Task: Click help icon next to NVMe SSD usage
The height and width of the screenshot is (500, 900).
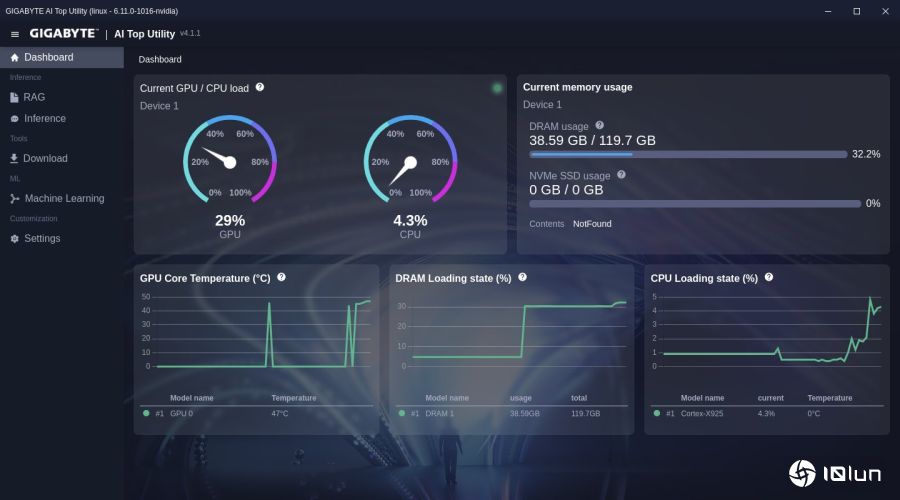Action: pyautogui.click(x=621, y=174)
